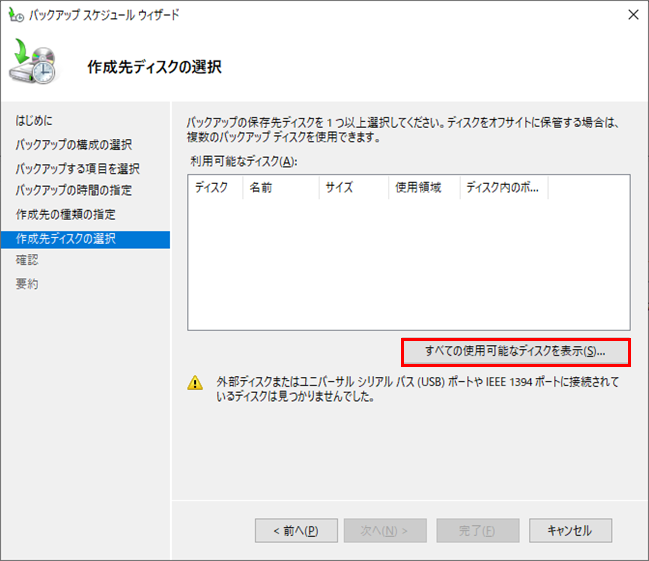The image size is (649, 561).
Task: Select the 作成先の種類の指定 step
Action: (65, 214)
